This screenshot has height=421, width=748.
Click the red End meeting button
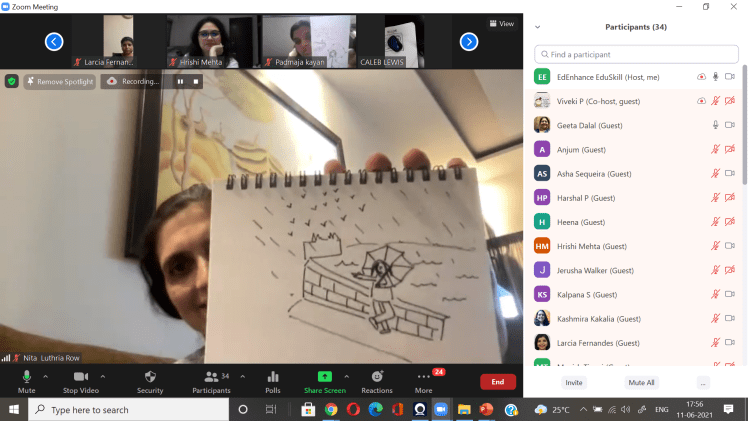[x=497, y=381]
